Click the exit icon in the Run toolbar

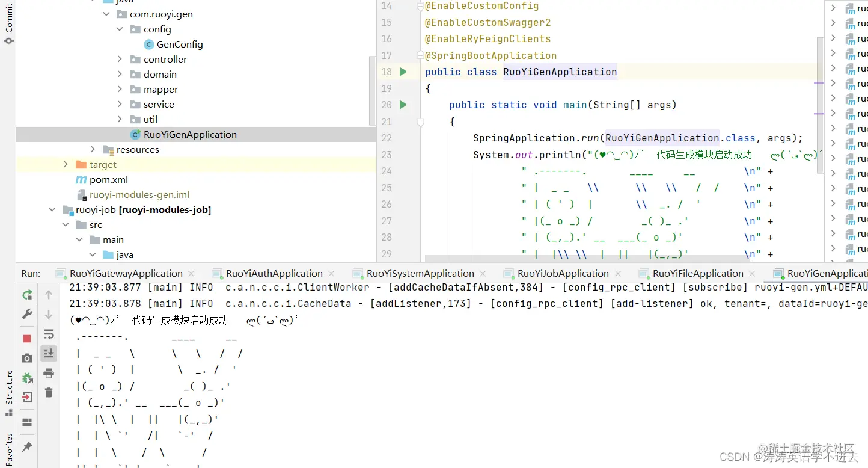point(27,397)
